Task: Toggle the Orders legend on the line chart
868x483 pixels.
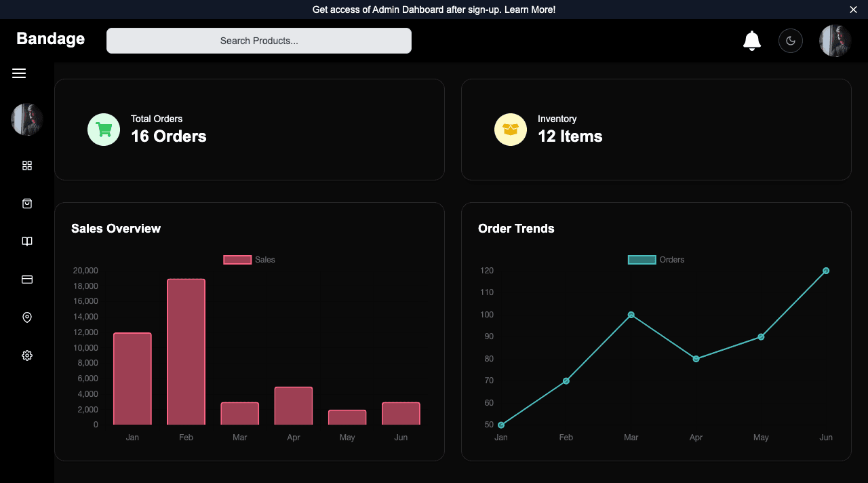Action: (656, 259)
